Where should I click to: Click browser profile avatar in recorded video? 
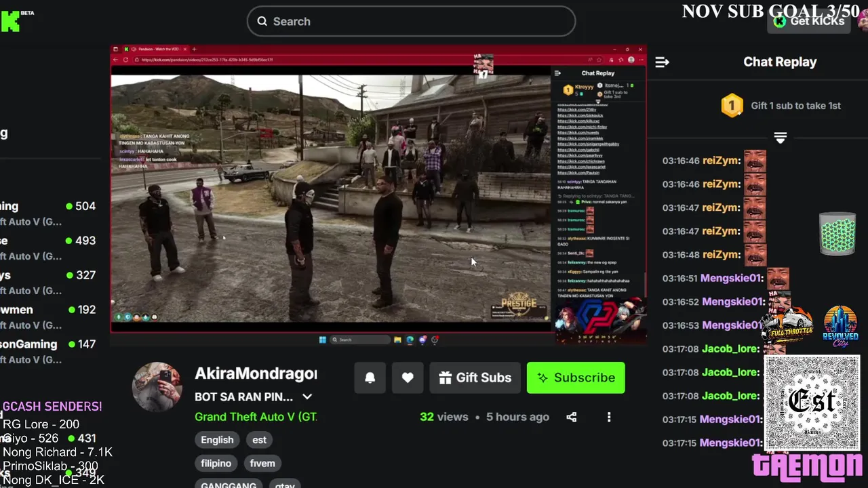coord(631,60)
